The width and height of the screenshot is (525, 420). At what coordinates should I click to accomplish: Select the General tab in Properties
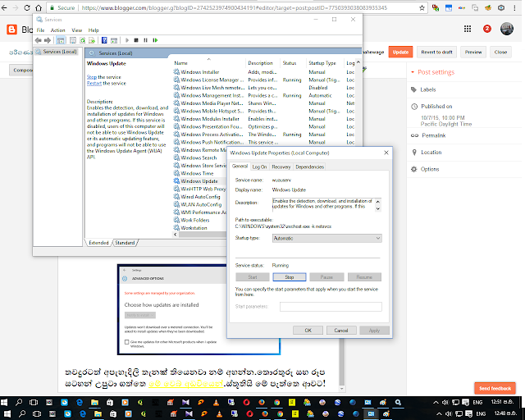point(240,167)
